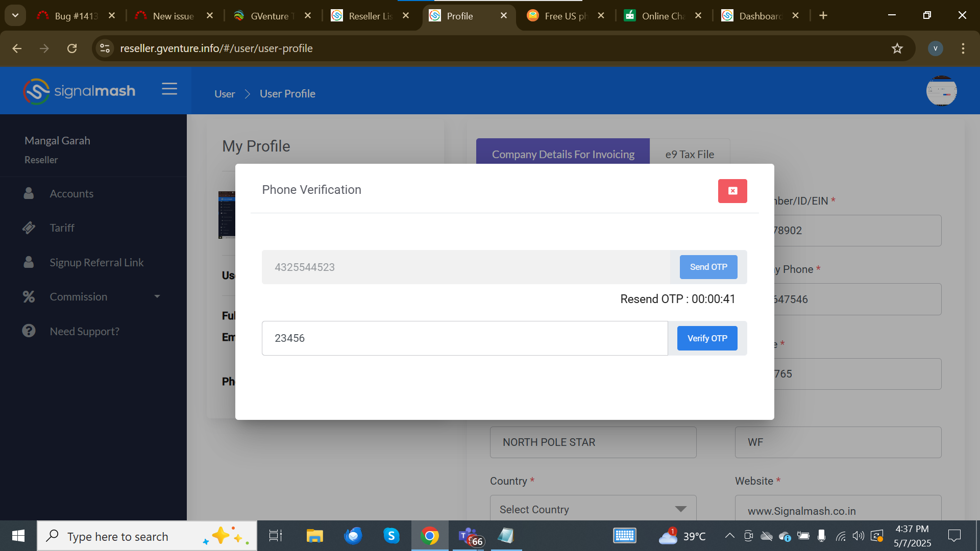Click the Website input field

tap(838, 509)
